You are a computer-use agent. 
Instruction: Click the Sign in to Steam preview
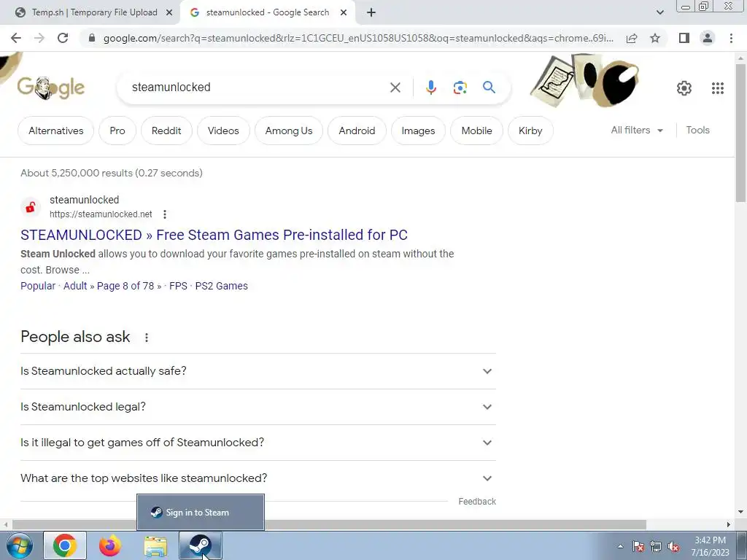point(201,513)
